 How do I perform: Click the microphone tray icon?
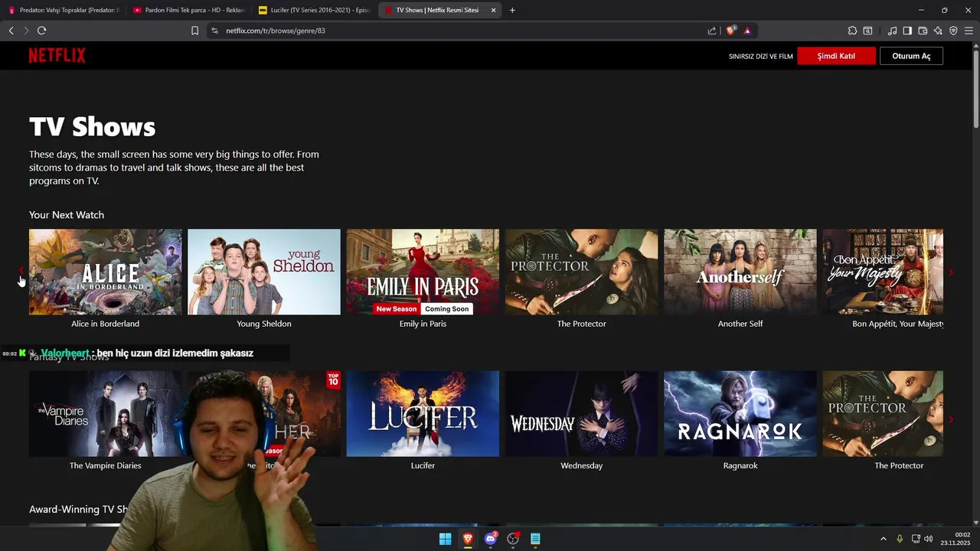click(900, 539)
